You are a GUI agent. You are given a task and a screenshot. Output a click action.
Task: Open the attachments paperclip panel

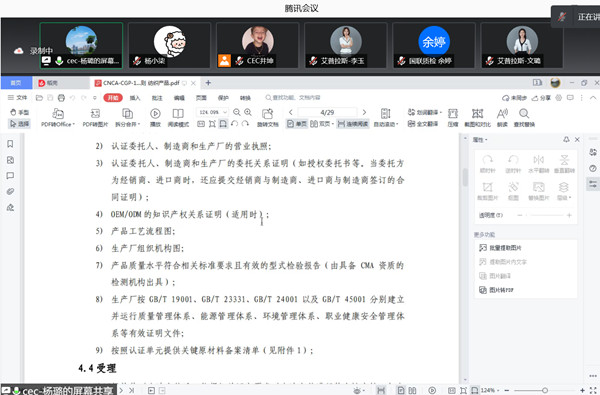[10, 191]
